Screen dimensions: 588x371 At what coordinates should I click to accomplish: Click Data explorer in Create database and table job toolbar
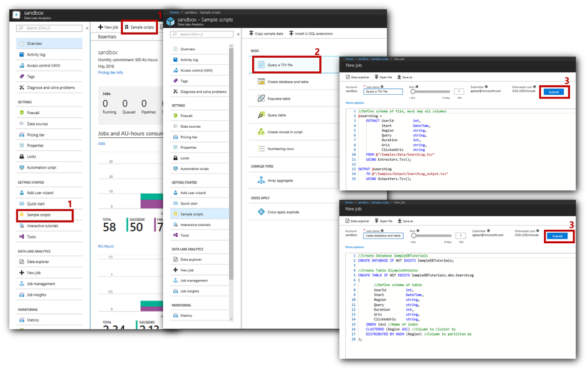[x=358, y=221]
